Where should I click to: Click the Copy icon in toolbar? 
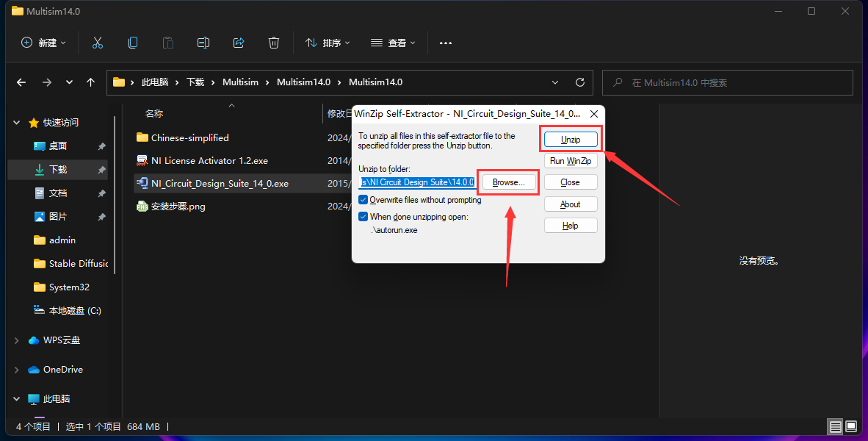coord(133,43)
